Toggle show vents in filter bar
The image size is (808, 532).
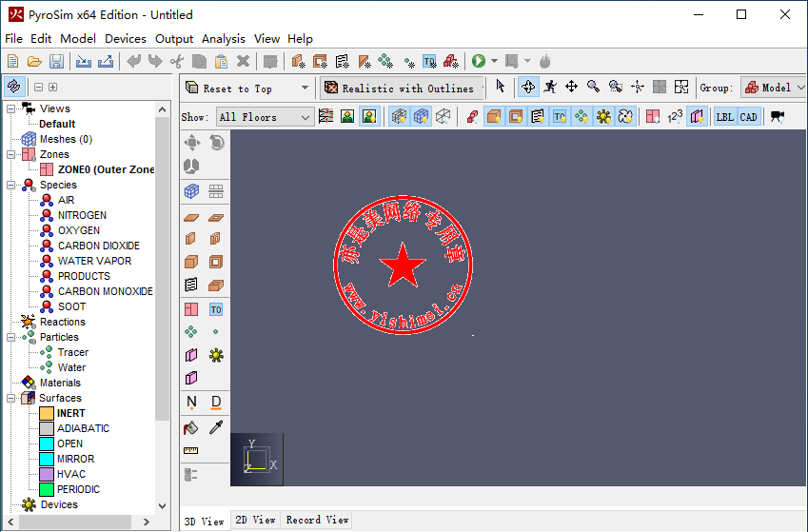[x=538, y=117]
